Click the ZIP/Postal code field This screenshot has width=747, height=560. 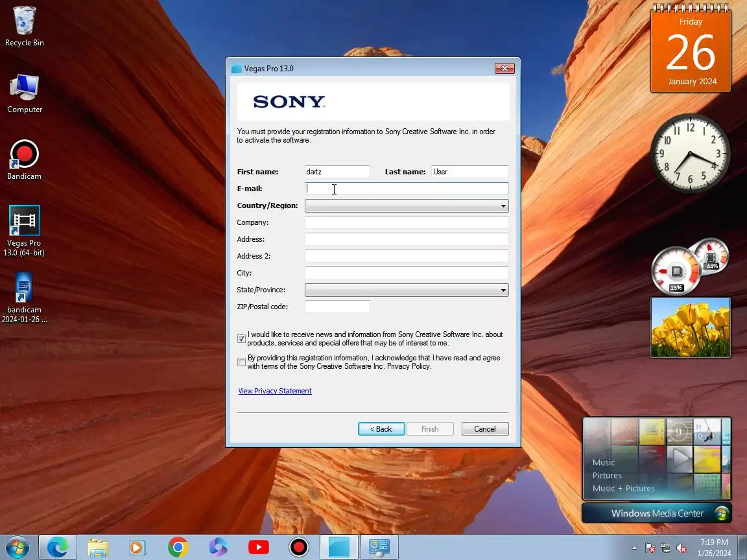(x=337, y=307)
